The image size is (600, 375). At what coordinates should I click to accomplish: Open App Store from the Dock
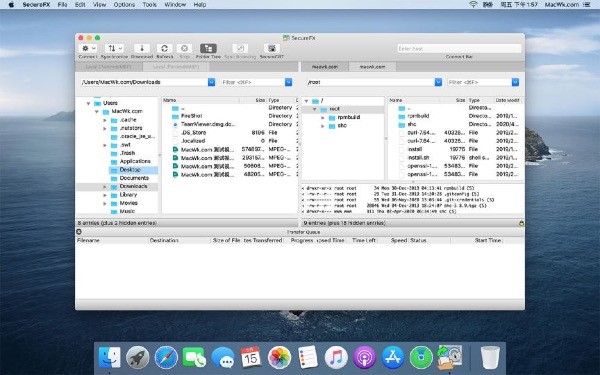click(x=393, y=358)
